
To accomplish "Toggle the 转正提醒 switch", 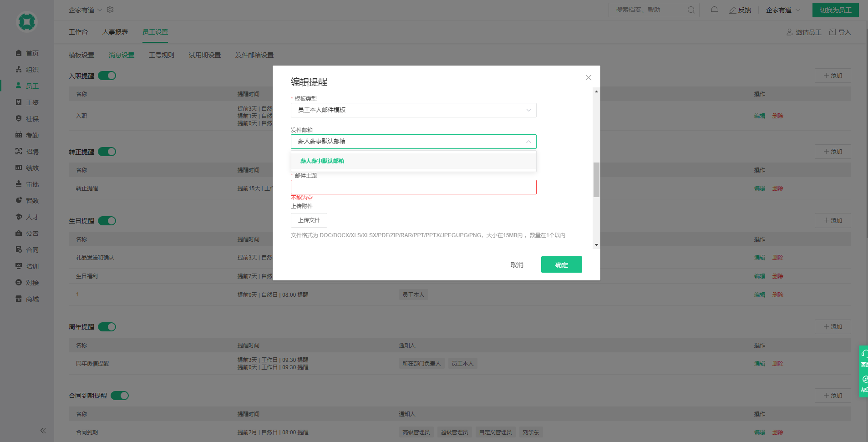I will 107,152.
